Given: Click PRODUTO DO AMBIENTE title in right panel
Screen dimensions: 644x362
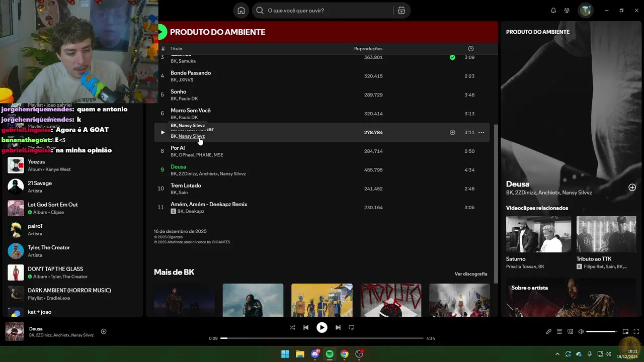Looking at the screenshot, I should coord(538,32).
